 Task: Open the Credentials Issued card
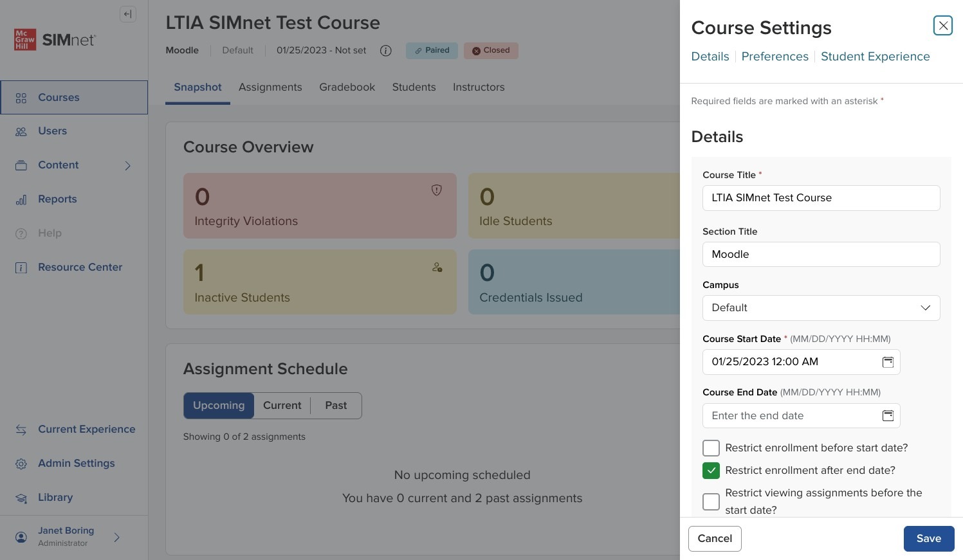coord(574,282)
